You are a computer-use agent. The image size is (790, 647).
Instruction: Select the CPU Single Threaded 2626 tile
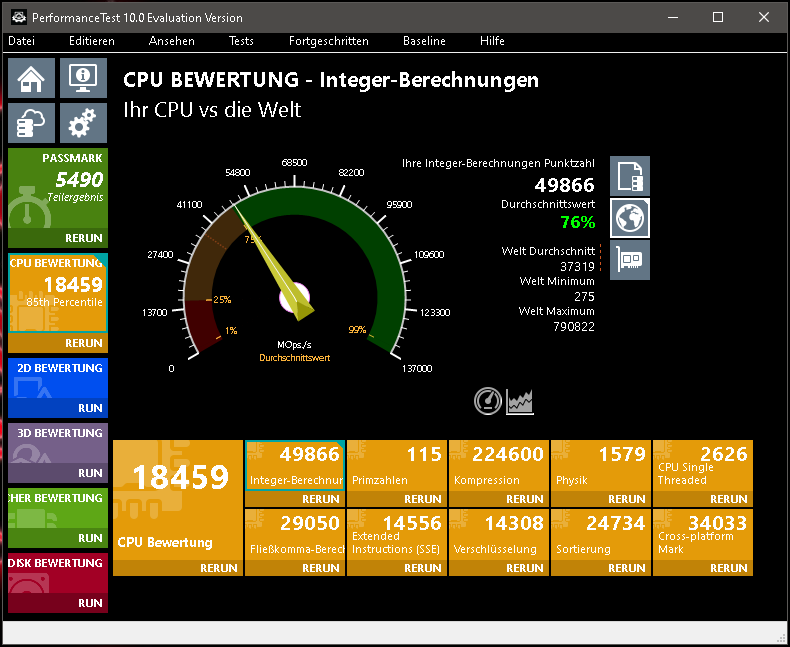703,466
